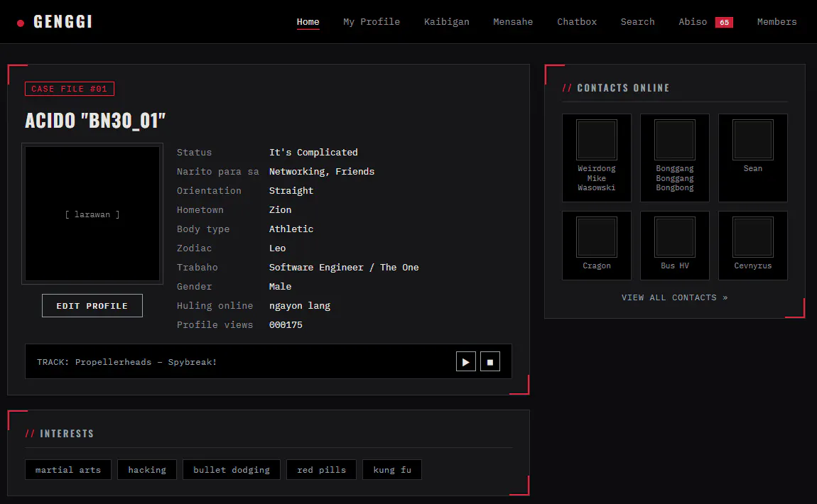817x504 pixels.
Task: Click the track title text
Action: [126, 362]
